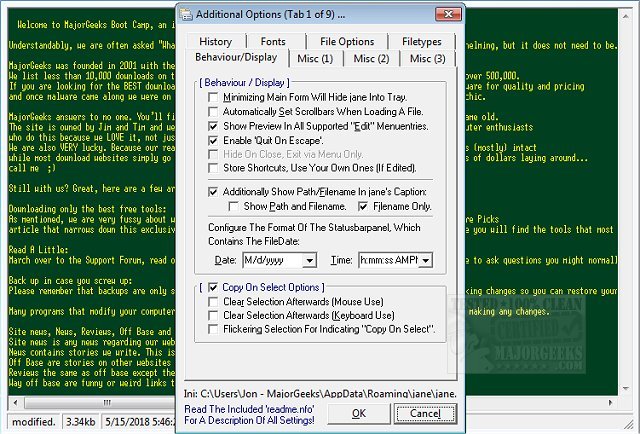Screen dimensions: 640x434
Task: Click the 3.34kb file size status panel
Action: coord(80,422)
